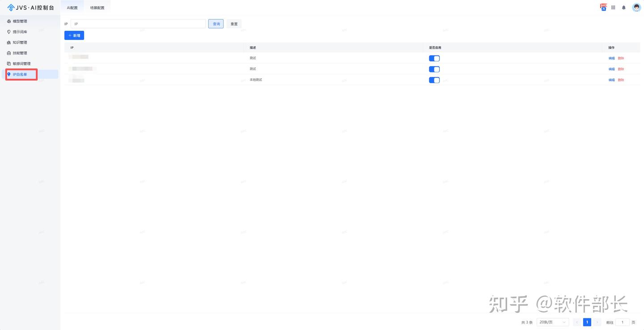This screenshot has height=330, width=644.
Task: Click the 操作 column header
Action: pos(611,47)
